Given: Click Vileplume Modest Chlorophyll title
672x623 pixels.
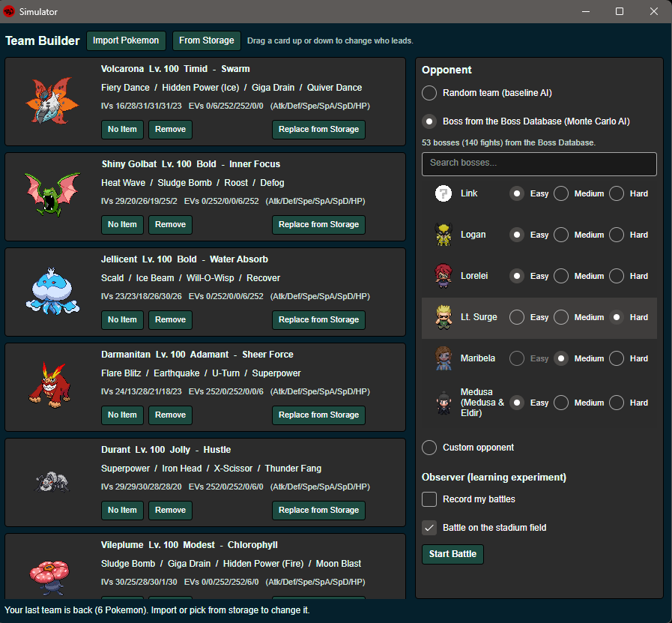Looking at the screenshot, I should click(190, 545).
